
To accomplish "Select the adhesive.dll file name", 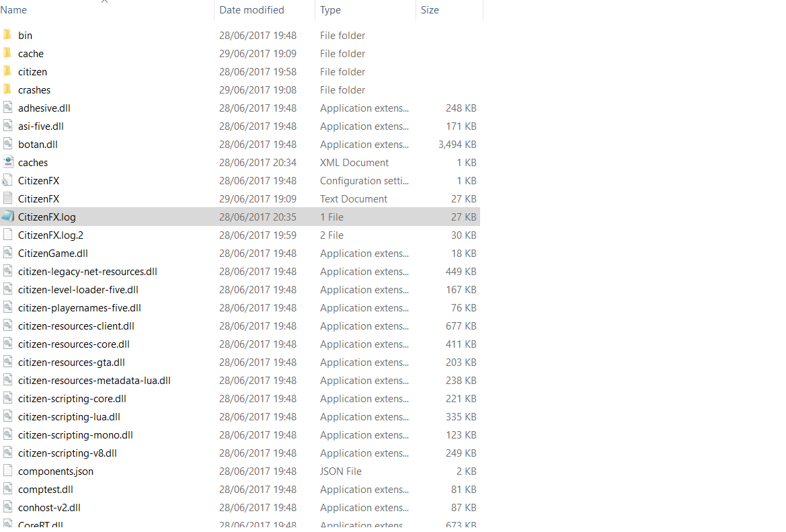I will point(44,108).
